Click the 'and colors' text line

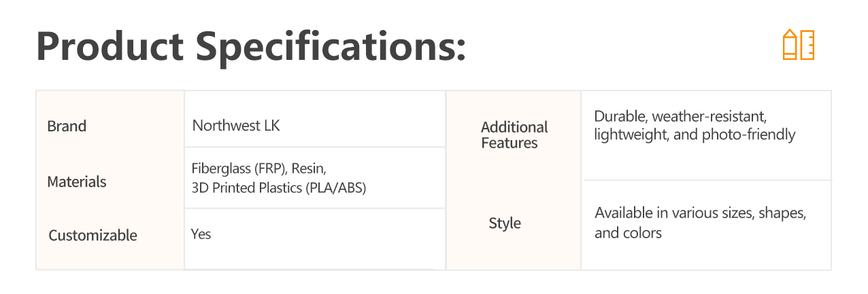click(628, 233)
